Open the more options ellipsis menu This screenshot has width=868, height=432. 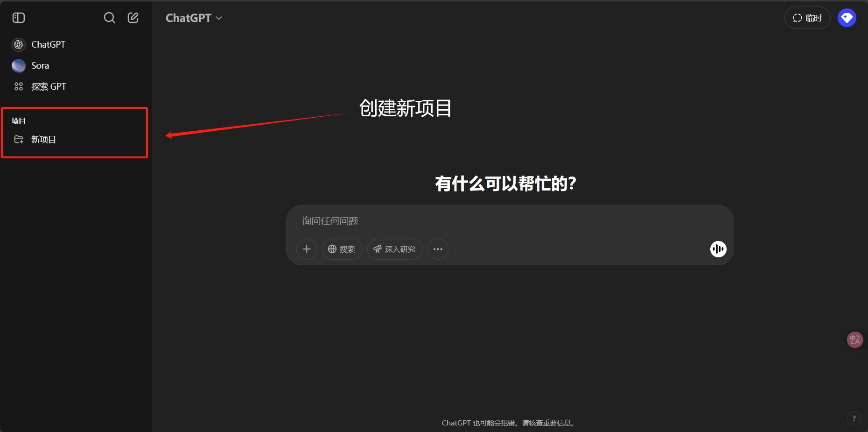tap(438, 249)
